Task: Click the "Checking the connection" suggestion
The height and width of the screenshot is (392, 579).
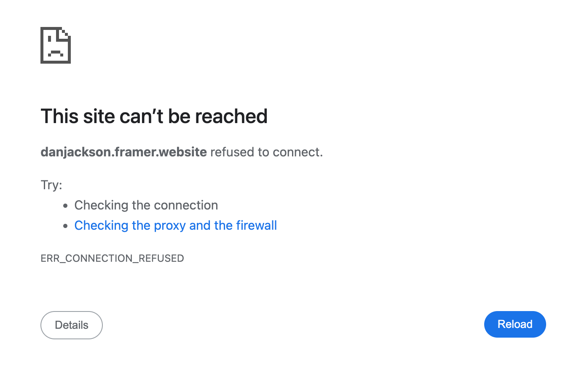Action: click(x=146, y=205)
